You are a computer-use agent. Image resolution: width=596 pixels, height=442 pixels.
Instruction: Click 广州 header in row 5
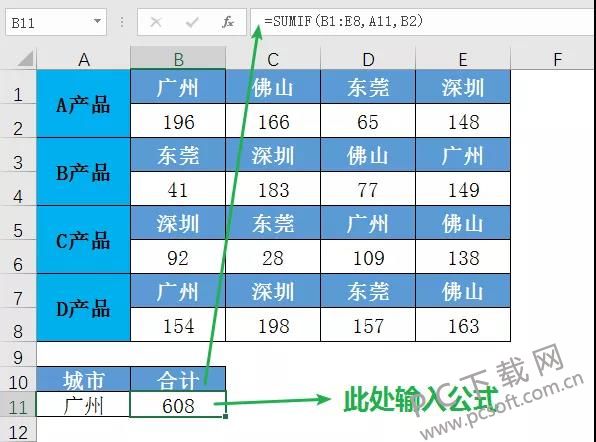pos(368,223)
